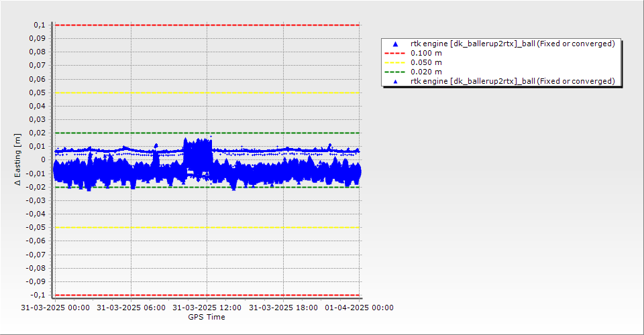Image resolution: width=644 pixels, height=335 pixels.
Task: Click the green dashed legend line sample
Action: tap(394, 72)
